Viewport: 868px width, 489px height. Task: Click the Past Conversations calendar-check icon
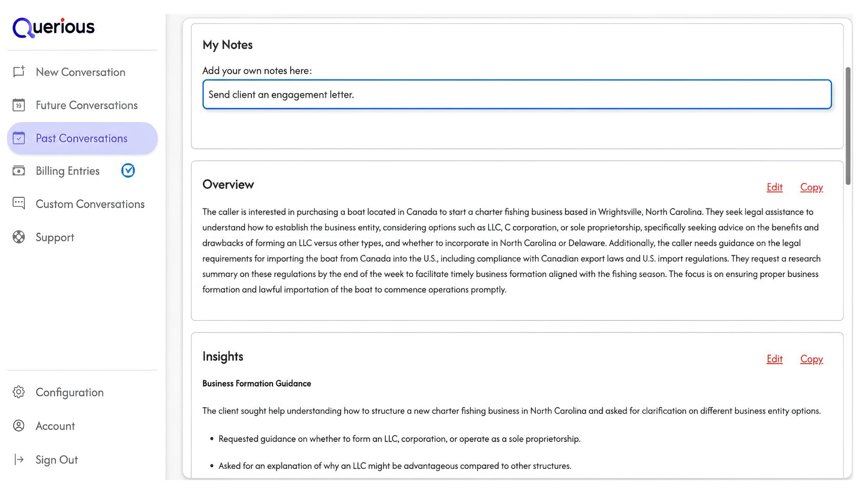pos(19,138)
